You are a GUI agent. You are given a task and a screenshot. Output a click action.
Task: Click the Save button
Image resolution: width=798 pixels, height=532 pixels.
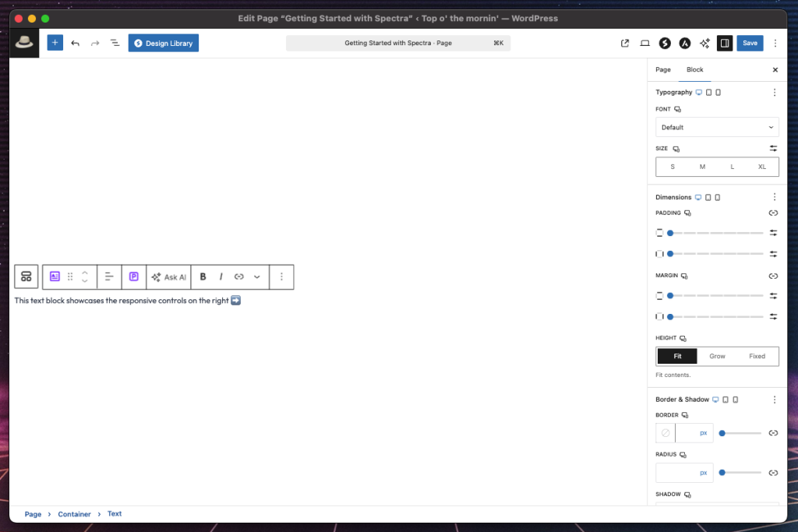click(x=750, y=43)
